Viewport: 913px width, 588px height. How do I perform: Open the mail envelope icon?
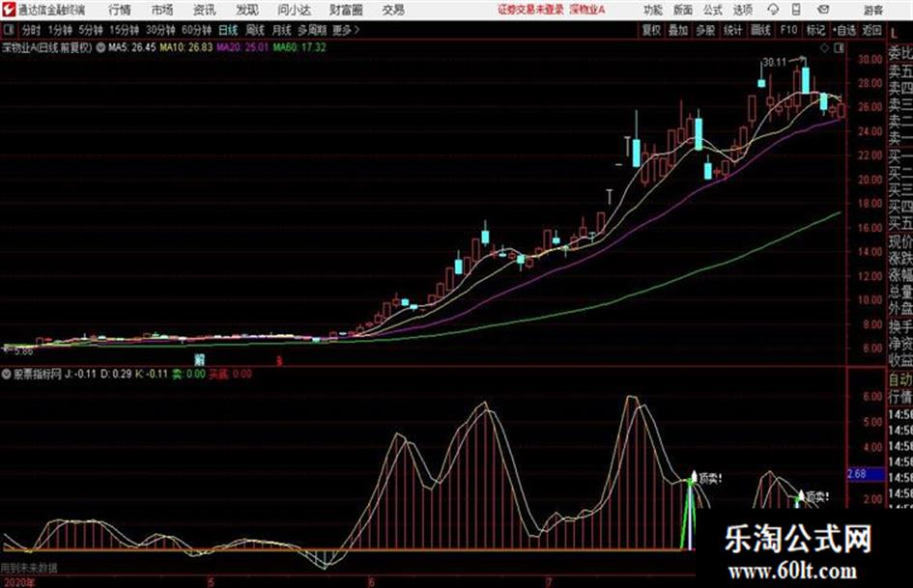pyautogui.click(x=823, y=10)
